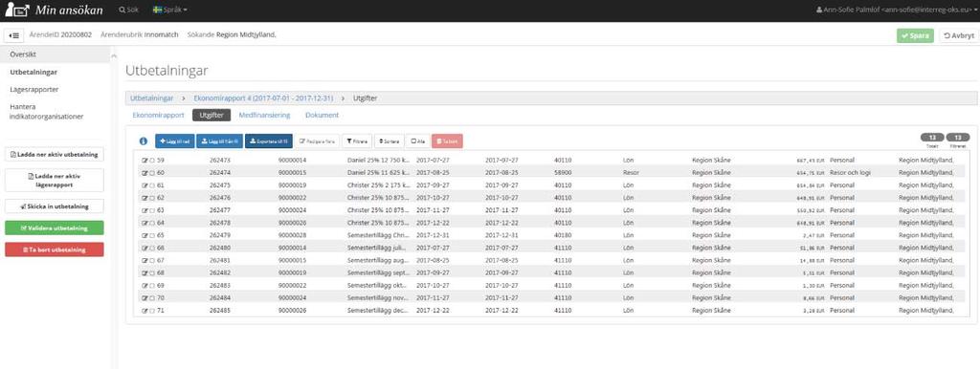Open the Dokument tab
This screenshot has width=980, height=369.
pyautogui.click(x=322, y=116)
